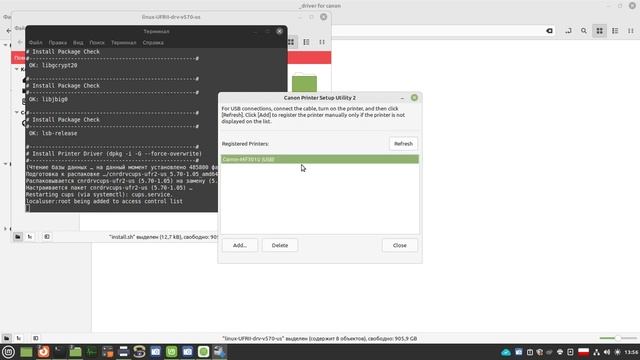Open Firefox from the taskbar
This screenshot has height=360, width=640.
point(43,352)
